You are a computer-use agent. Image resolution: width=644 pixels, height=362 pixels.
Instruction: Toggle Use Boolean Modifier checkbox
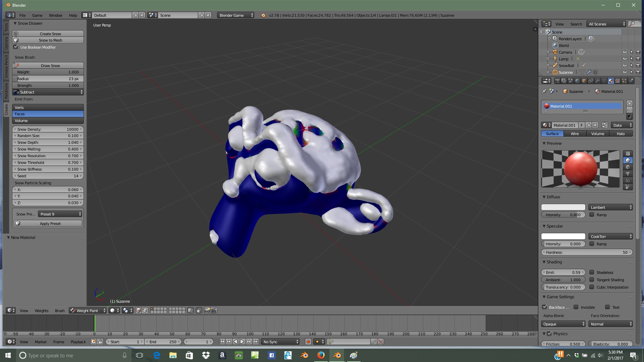pos(16,47)
